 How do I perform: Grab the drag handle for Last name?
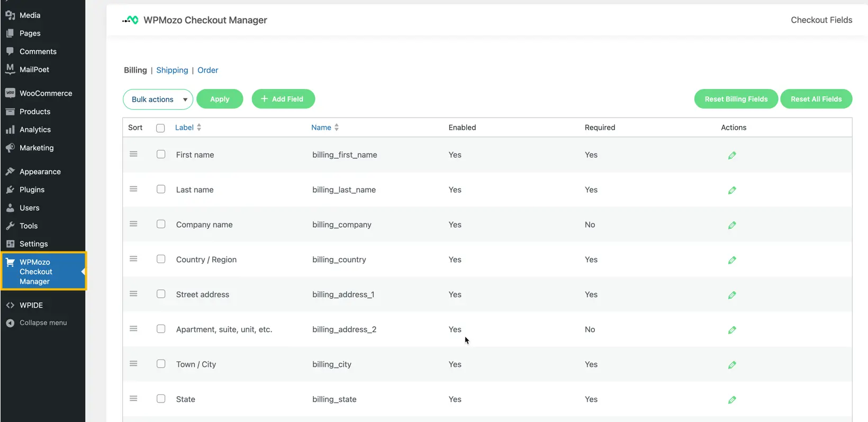[x=133, y=189]
